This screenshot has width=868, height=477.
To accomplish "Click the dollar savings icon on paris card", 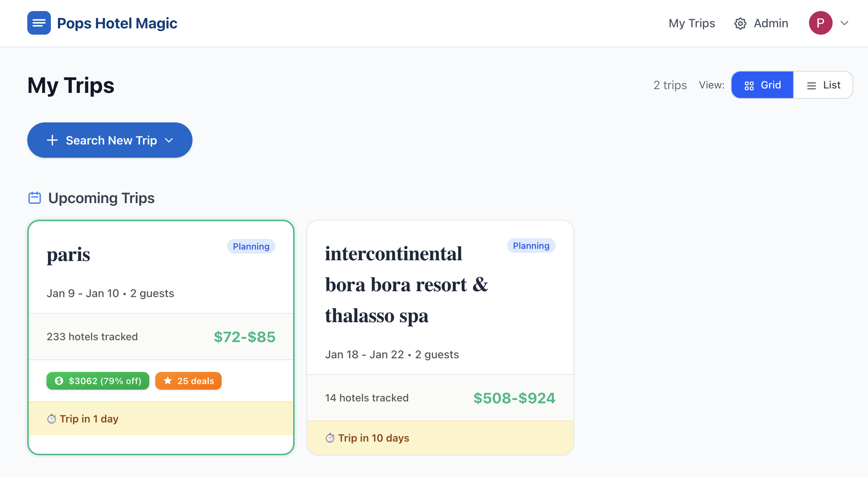I will pos(59,381).
